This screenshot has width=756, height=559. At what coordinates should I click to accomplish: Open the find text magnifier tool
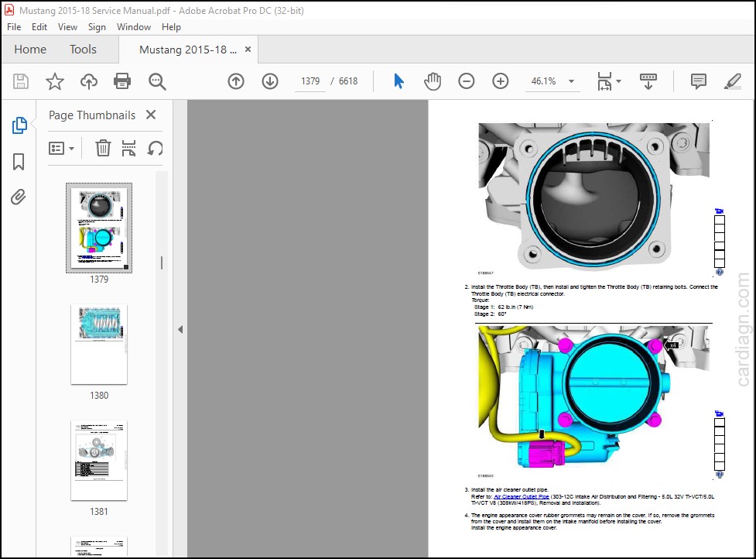[157, 81]
